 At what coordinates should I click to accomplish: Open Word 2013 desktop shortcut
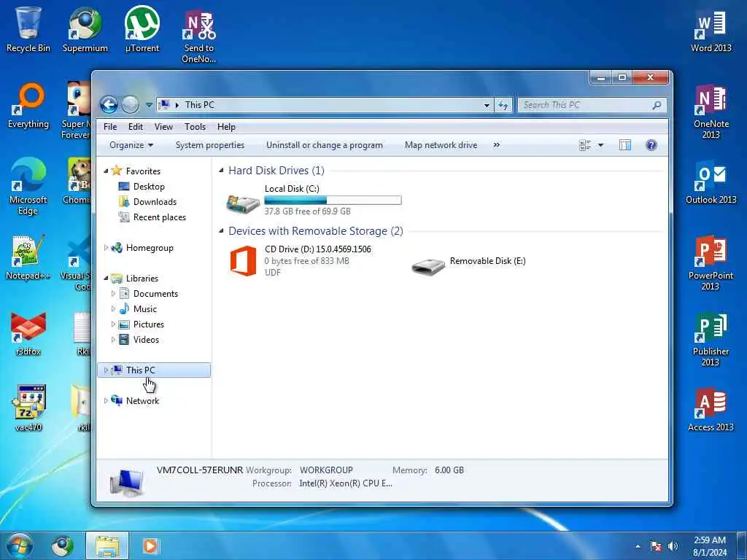pyautogui.click(x=711, y=30)
